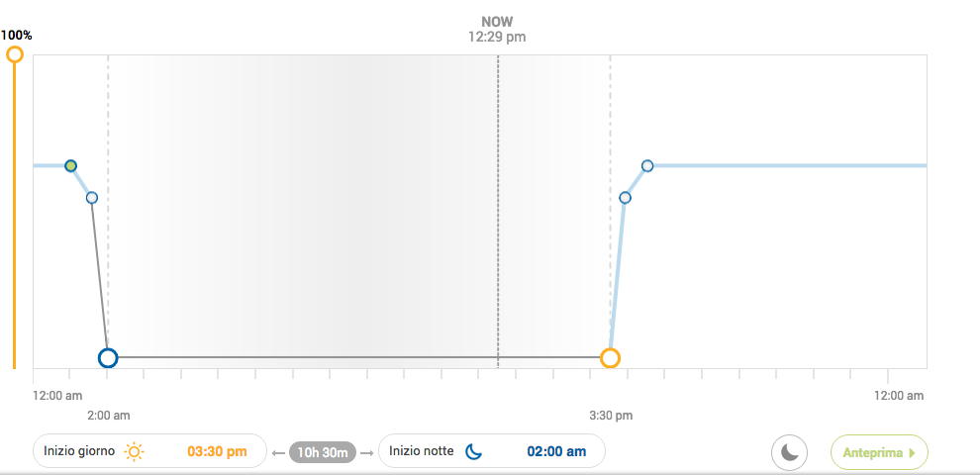Click the NOW 12:29 pm dotted time line

coord(498,211)
